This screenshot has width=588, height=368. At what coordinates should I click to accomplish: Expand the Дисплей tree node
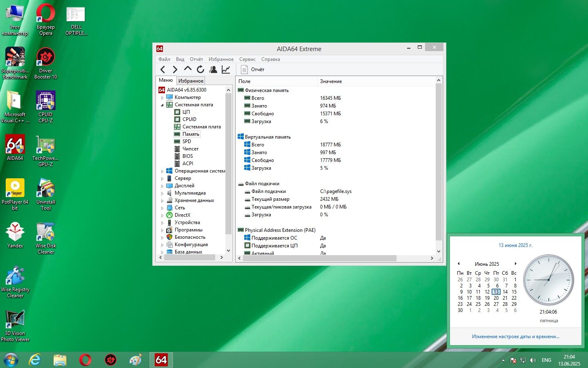[162, 186]
